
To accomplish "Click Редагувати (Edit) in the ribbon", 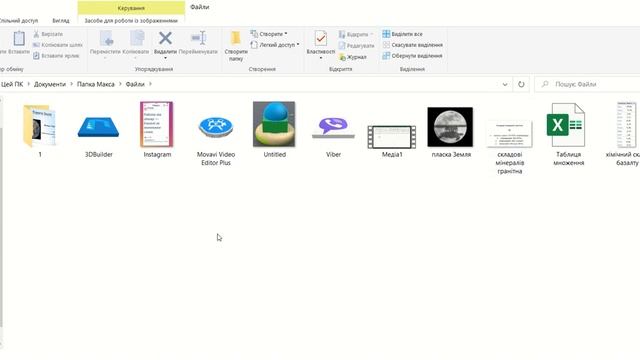I will pos(356,46).
